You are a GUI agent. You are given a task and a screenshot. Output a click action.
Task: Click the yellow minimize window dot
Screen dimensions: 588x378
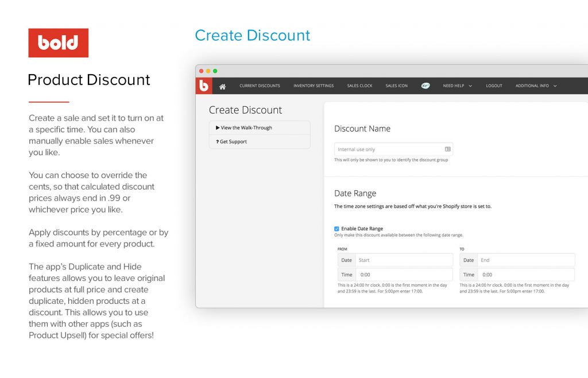(x=208, y=71)
